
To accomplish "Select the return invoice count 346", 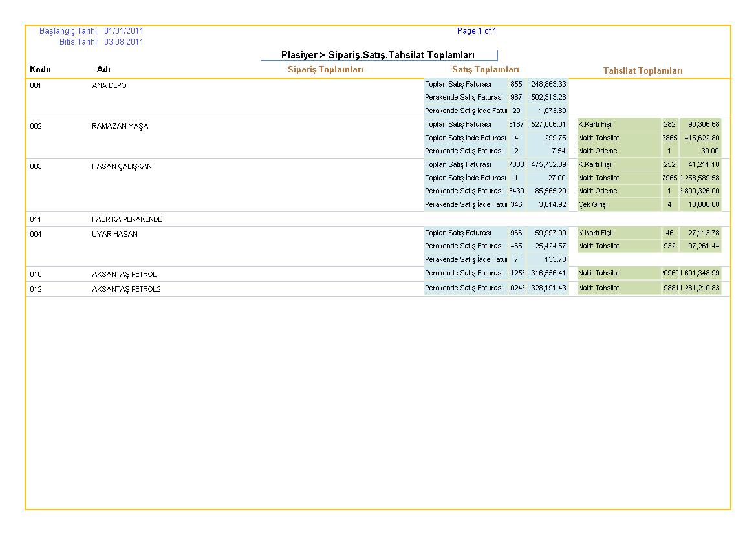I will pos(516,204).
